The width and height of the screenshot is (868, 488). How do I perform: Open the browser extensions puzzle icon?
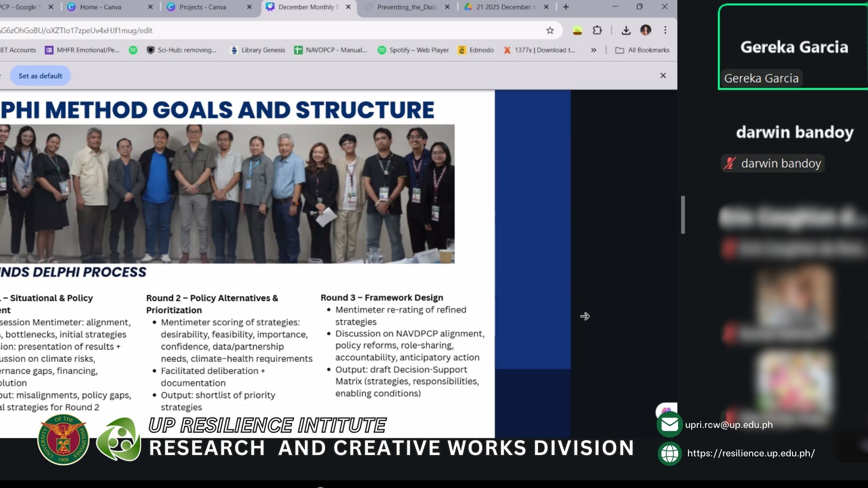click(x=597, y=30)
